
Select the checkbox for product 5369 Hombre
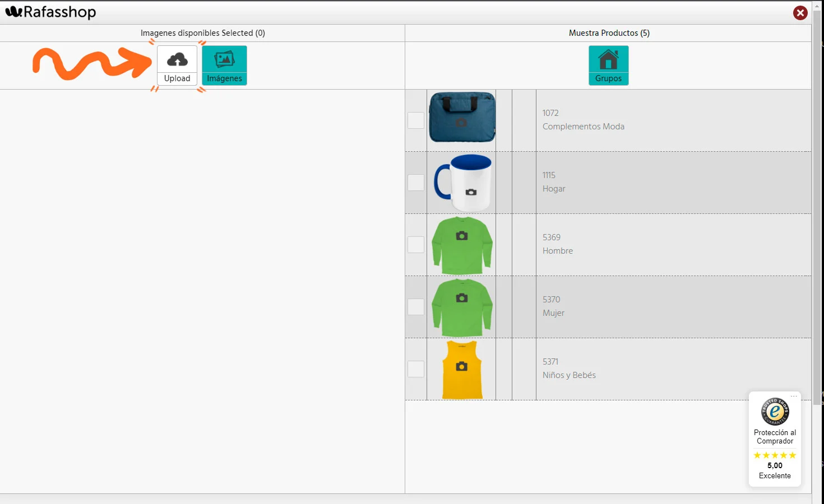click(415, 245)
